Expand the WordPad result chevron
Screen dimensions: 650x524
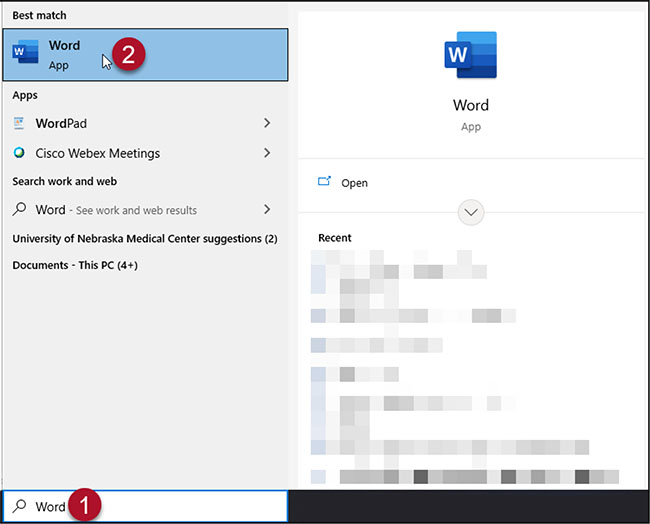point(267,123)
